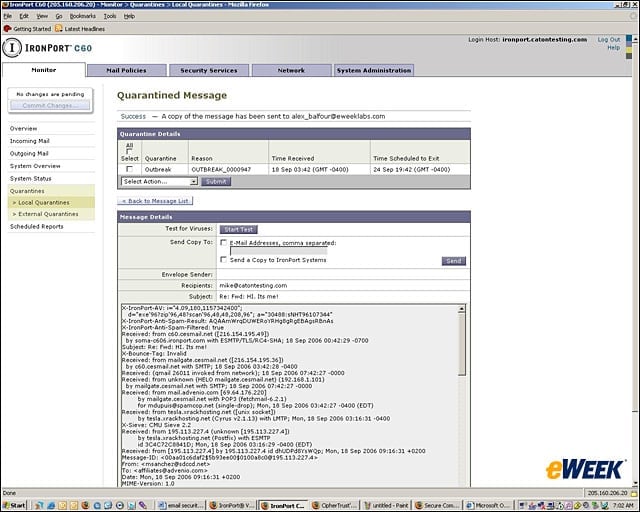Click Commit Changes button
This screenshot has height=512, width=640.
coord(50,105)
